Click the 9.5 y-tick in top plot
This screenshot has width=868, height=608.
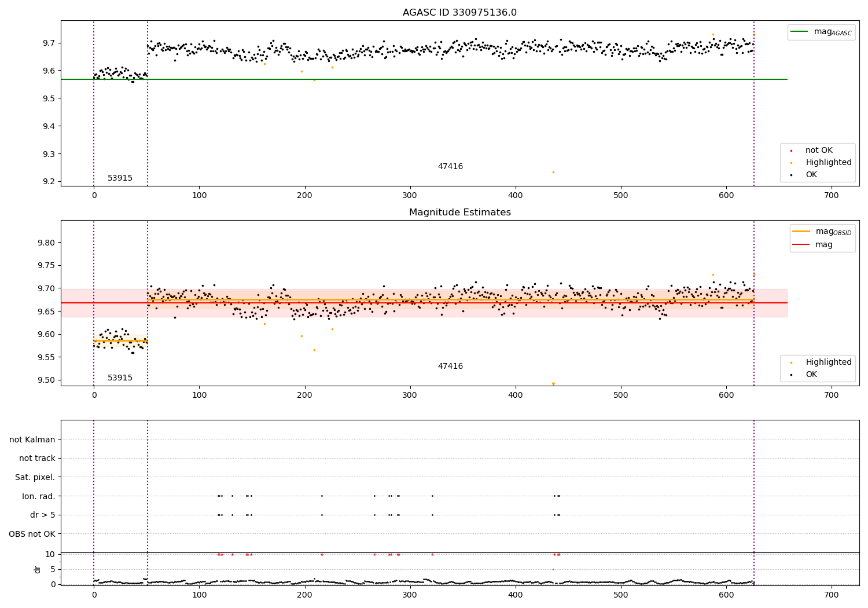point(50,99)
